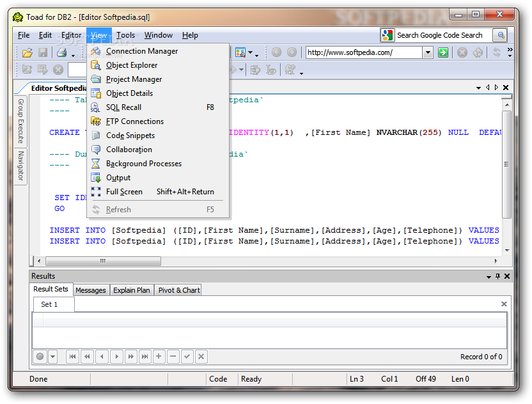Click the editor horizontal scrollbar thumb

pos(103,261)
